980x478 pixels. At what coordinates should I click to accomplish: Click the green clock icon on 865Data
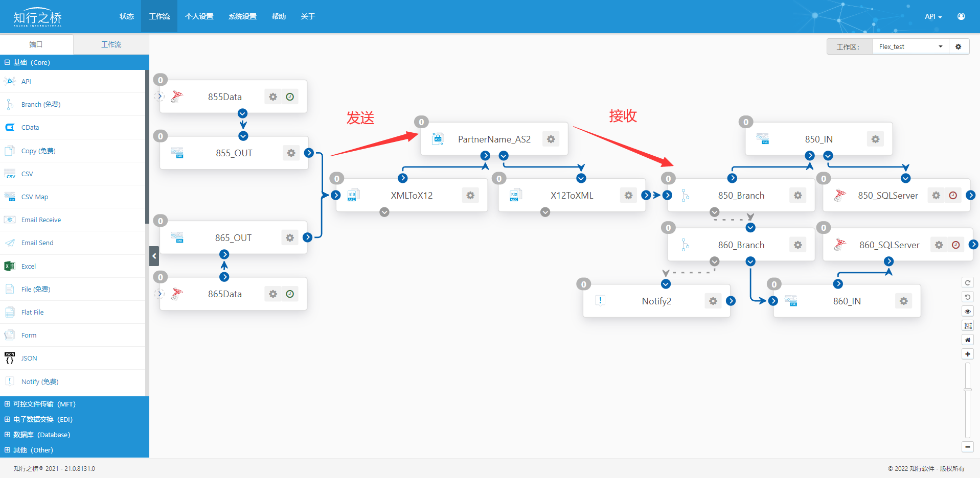tap(290, 294)
